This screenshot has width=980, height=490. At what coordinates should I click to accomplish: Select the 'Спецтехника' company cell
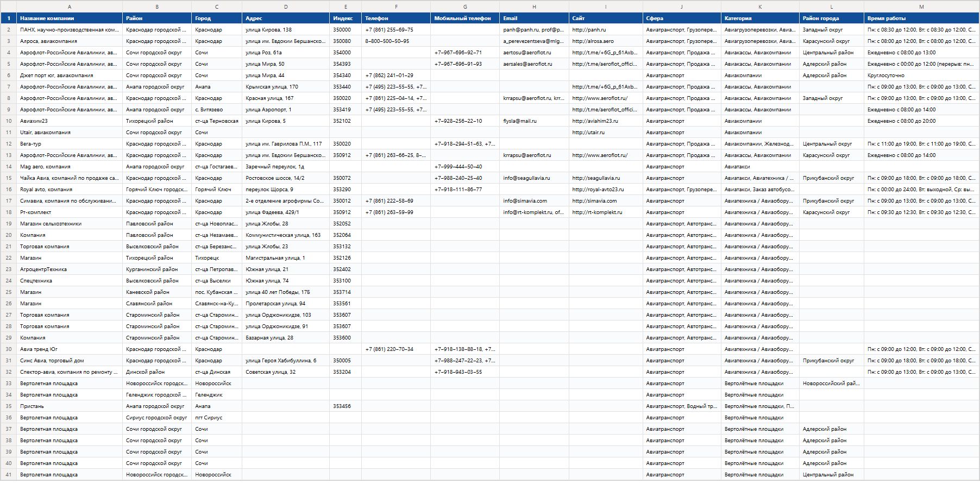[x=70, y=280]
